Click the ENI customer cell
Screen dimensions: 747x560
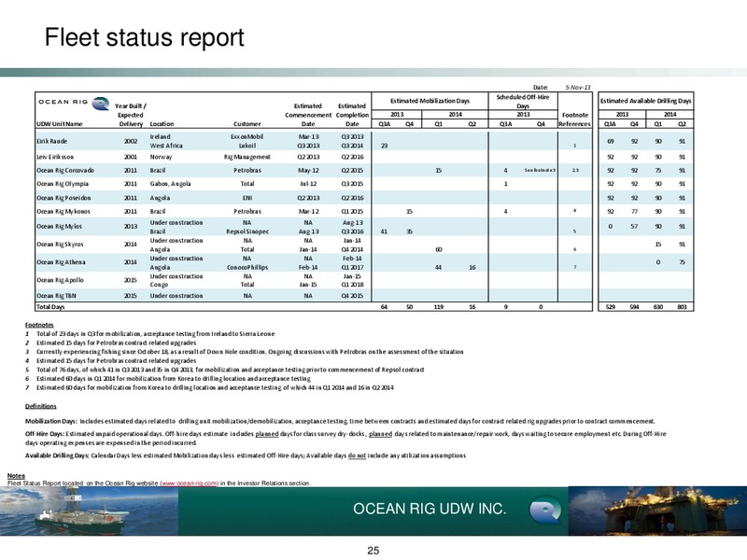pyautogui.click(x=247, y=198)
